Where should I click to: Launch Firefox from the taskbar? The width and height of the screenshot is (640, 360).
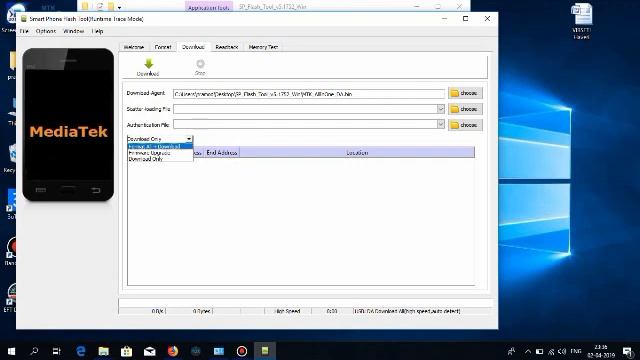pos(173,351)
